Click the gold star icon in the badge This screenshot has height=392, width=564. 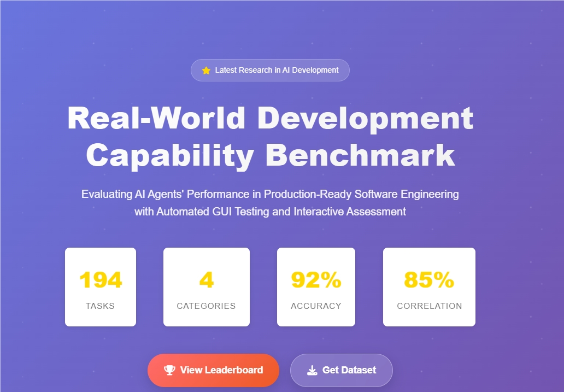pos(206,71)
